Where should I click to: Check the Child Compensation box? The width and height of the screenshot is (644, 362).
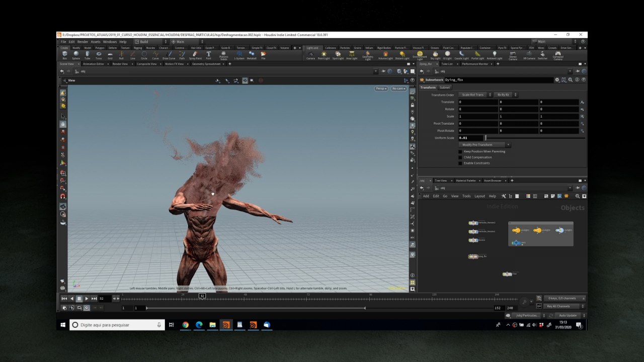[x=460, y=157]
